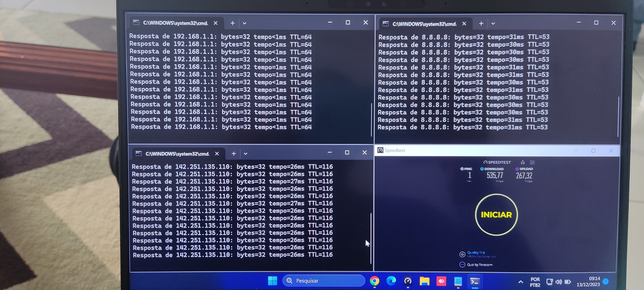
Task: Click the server globe icon beside Quality TI
Action: 462,254
